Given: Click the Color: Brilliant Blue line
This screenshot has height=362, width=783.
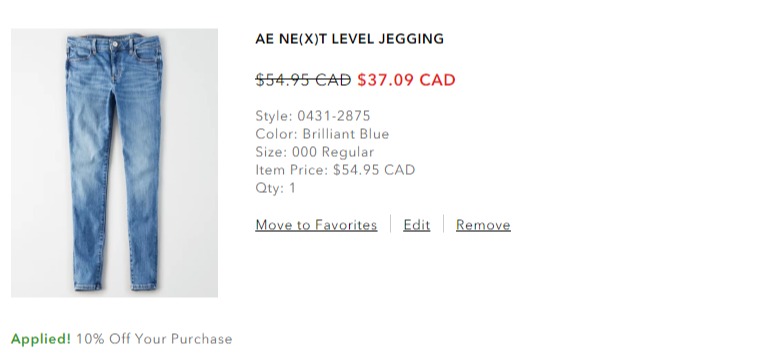Looking at the screenshot, I should 322,134.
